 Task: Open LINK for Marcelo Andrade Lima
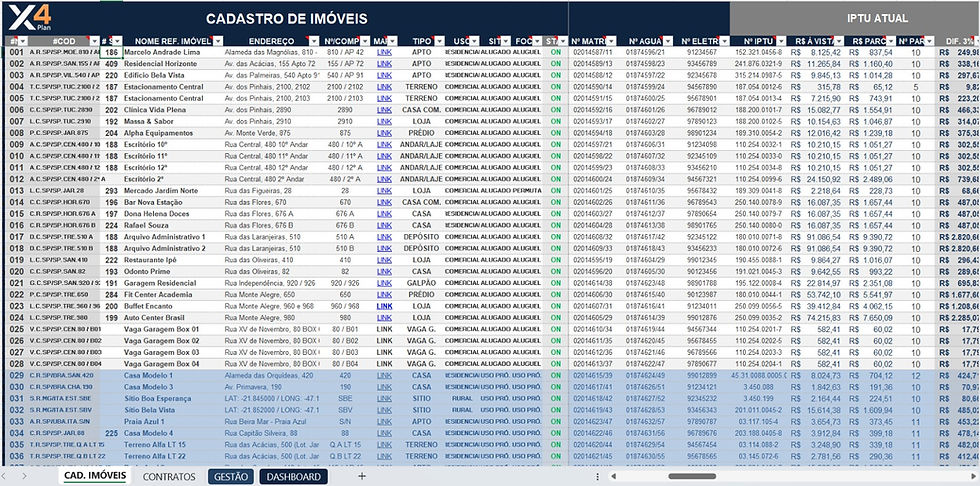[x=384, y=52]
